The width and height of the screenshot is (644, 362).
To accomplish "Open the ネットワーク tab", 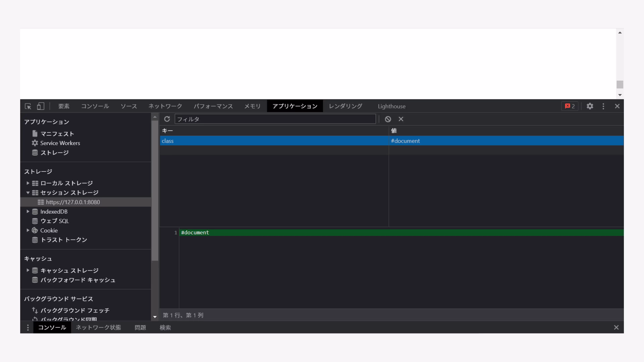I will pyautogui.click(x=165, y=106).
